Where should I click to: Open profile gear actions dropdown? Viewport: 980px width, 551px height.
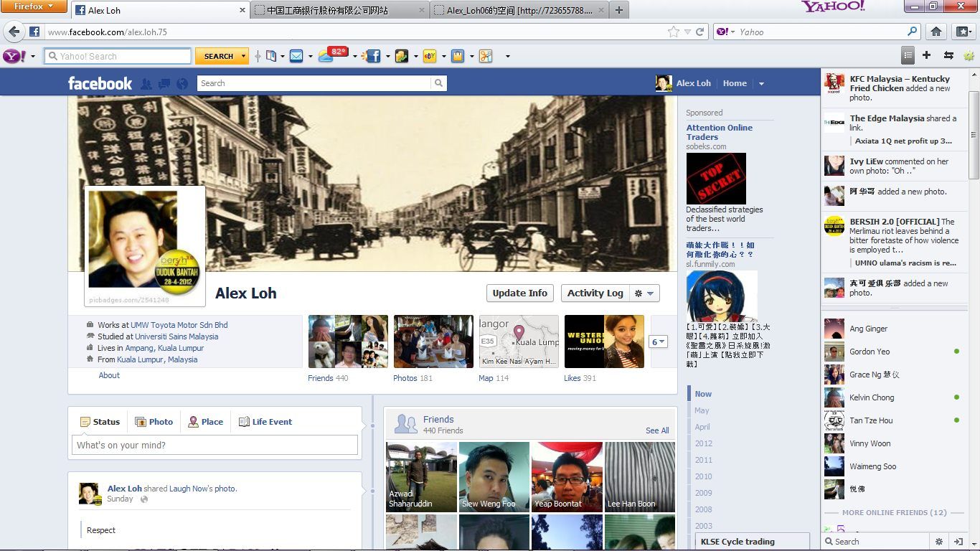[x=644, y=293]
